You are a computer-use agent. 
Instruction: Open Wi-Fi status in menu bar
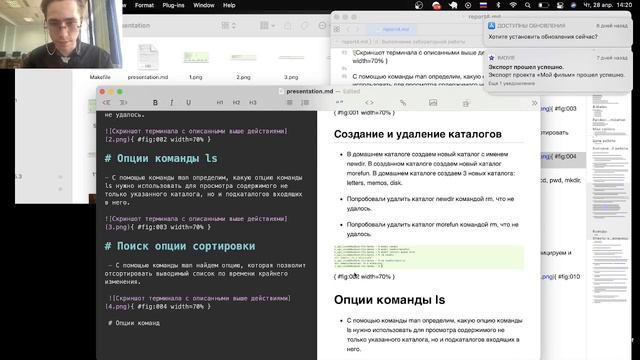513,5
